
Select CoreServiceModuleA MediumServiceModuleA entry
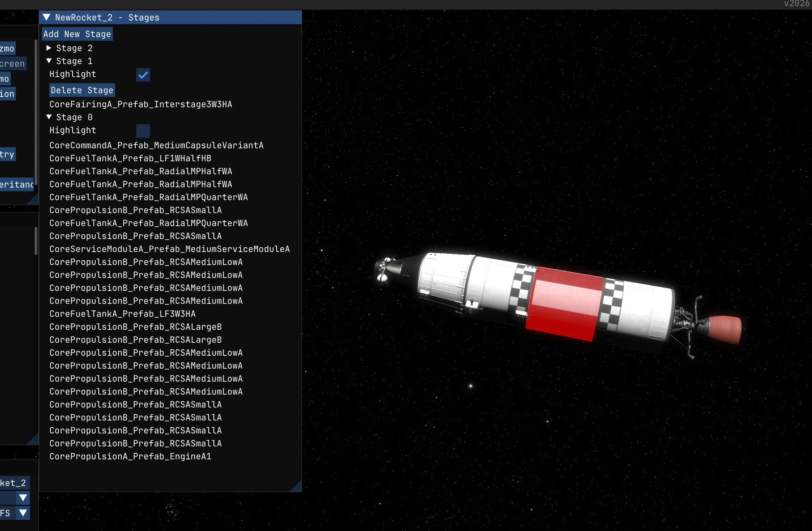[169, 249]
